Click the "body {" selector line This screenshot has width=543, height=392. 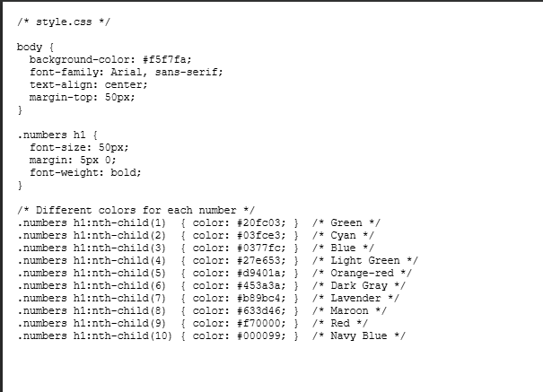coord(35,46)
